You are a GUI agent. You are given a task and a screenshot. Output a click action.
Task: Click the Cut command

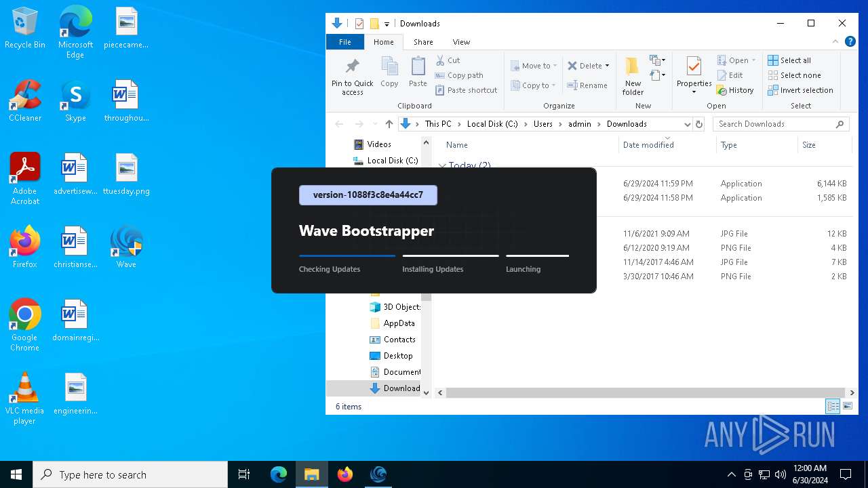tap(448, 60)
